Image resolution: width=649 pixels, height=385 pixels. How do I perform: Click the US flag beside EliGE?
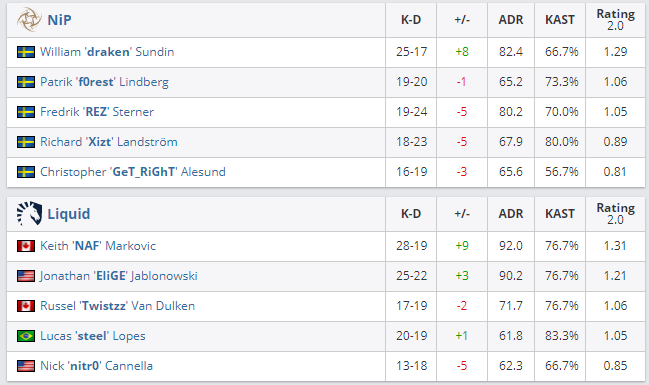(26, 276)
